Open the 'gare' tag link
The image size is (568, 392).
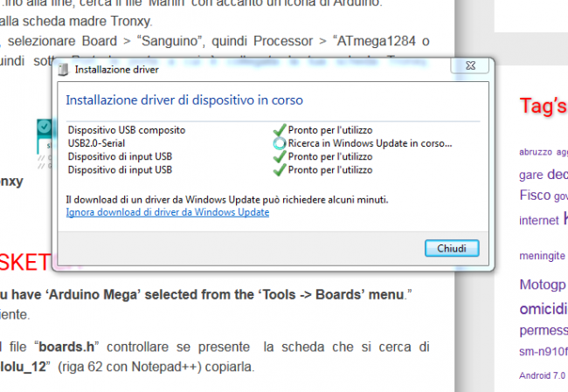point(530,174)
